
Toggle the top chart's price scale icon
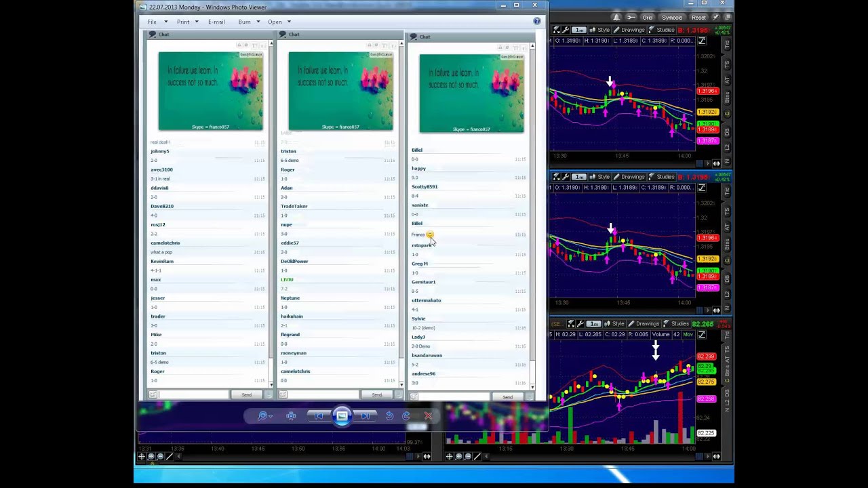[x=702, y=41]
